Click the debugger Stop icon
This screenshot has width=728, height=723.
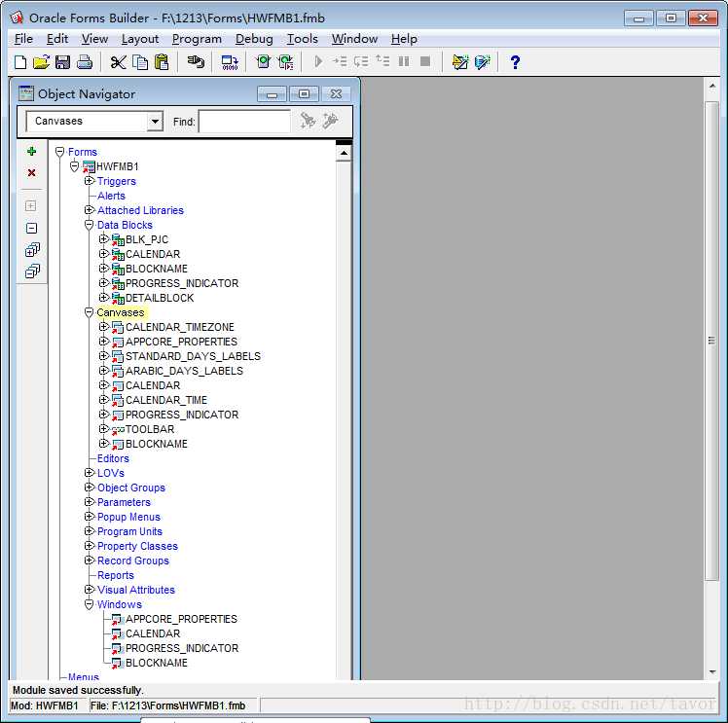point(424,61)
